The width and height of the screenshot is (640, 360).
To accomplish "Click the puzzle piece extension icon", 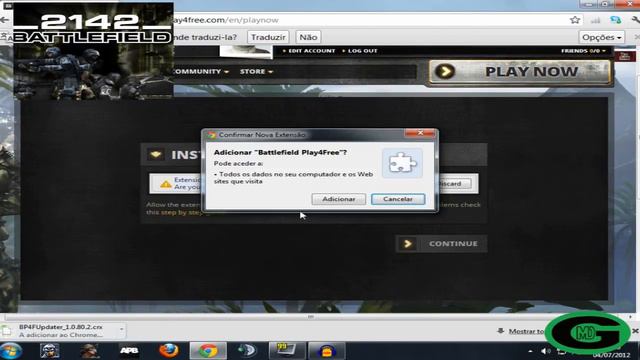I will [x=402, y=163].
